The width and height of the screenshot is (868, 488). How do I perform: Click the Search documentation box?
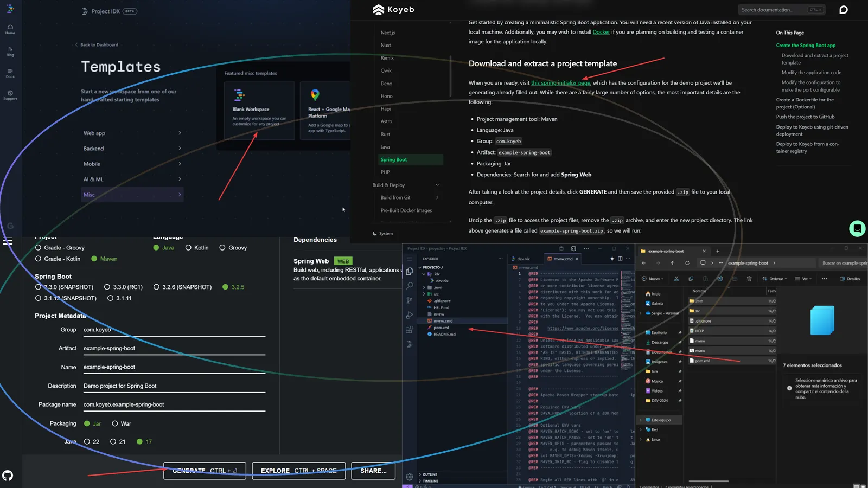[782, 10]
